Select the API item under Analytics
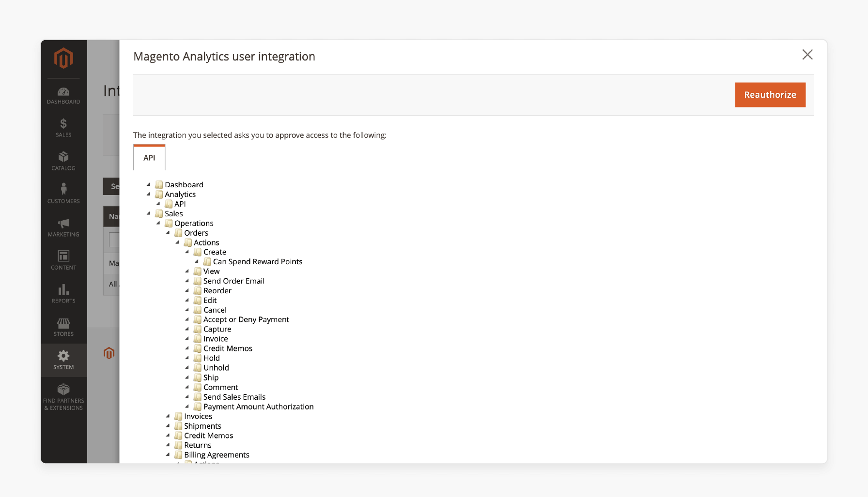Viewport: 868px width, 497px height. pos(180,204)
